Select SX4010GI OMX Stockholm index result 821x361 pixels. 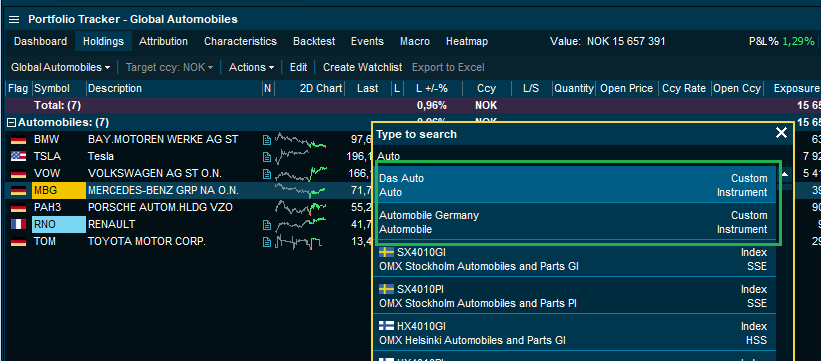(573, 259)
